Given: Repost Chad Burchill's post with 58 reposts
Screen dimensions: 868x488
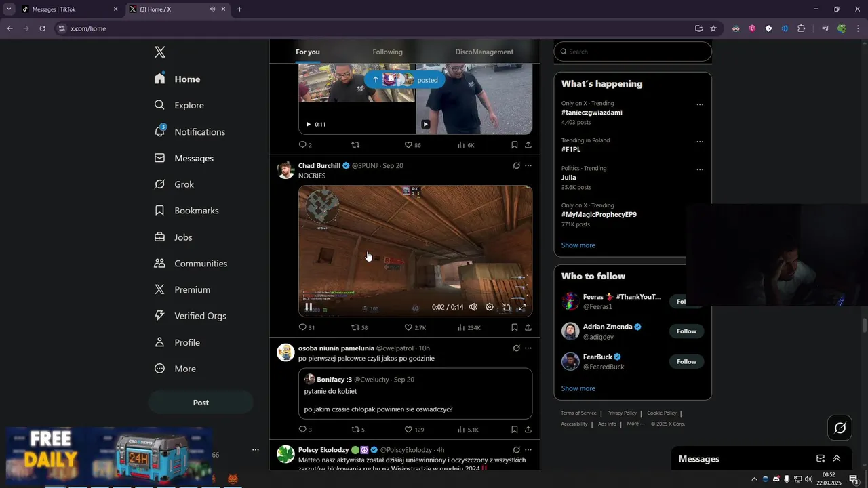Looking at the screenshot, I should point(359,327).
